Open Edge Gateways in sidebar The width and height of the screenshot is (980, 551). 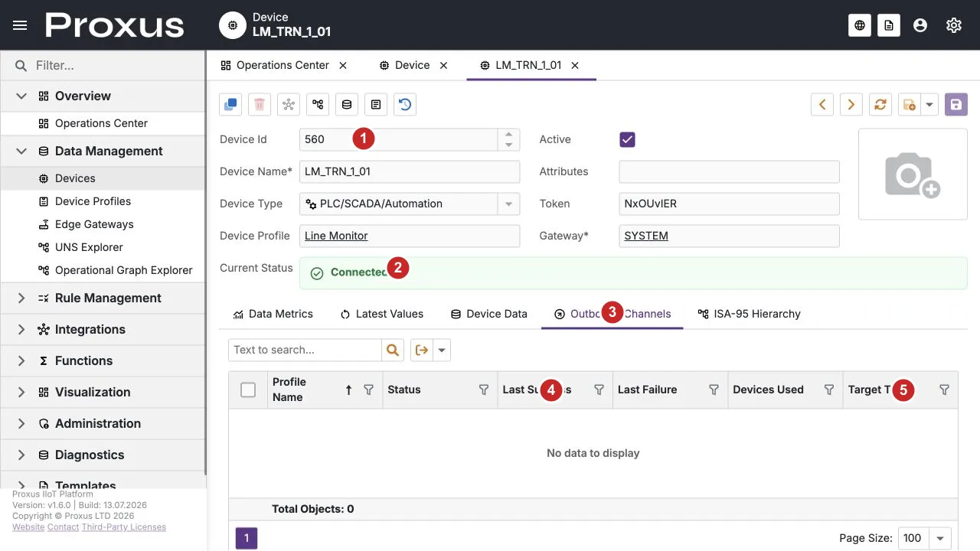[103, 224]
